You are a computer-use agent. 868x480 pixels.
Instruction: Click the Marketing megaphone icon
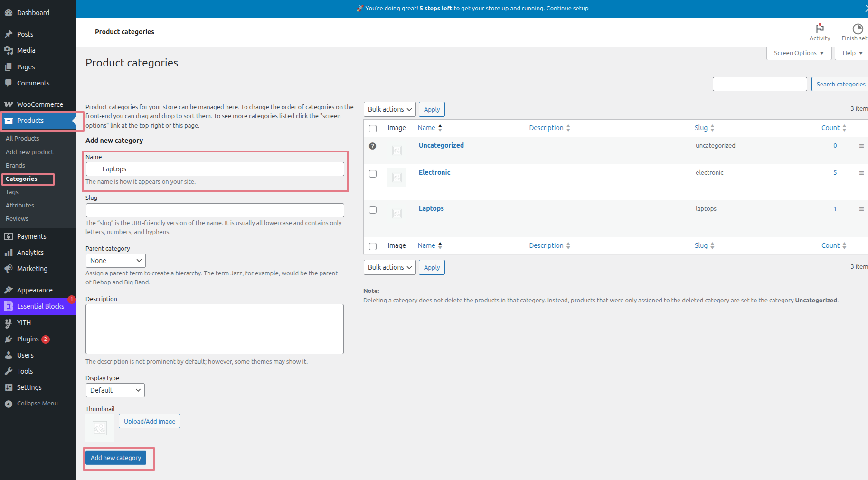point(9,269)
